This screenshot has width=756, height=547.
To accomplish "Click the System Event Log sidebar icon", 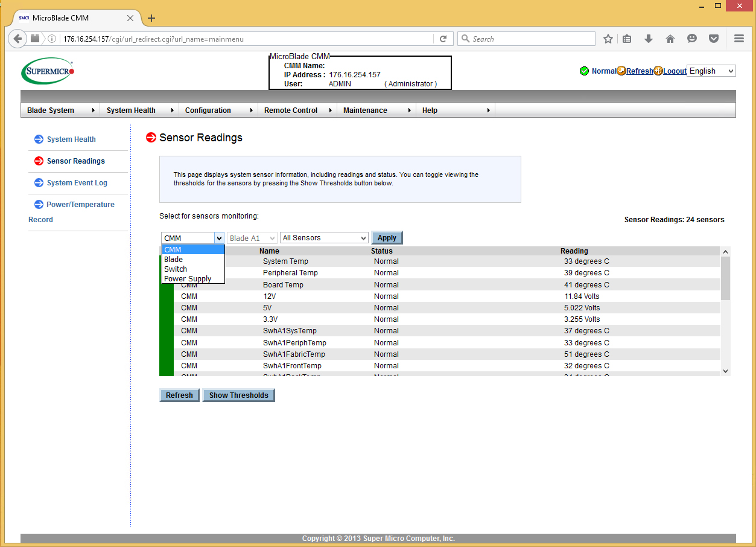I will click(39, 183).
